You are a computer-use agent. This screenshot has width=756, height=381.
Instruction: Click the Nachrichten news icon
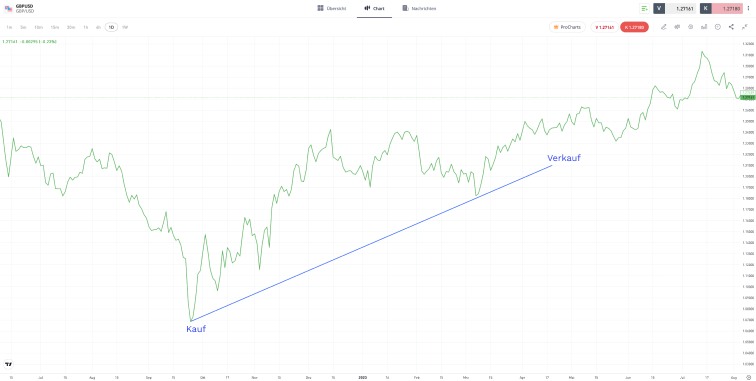pyautogui.click(x=405, y=8)
